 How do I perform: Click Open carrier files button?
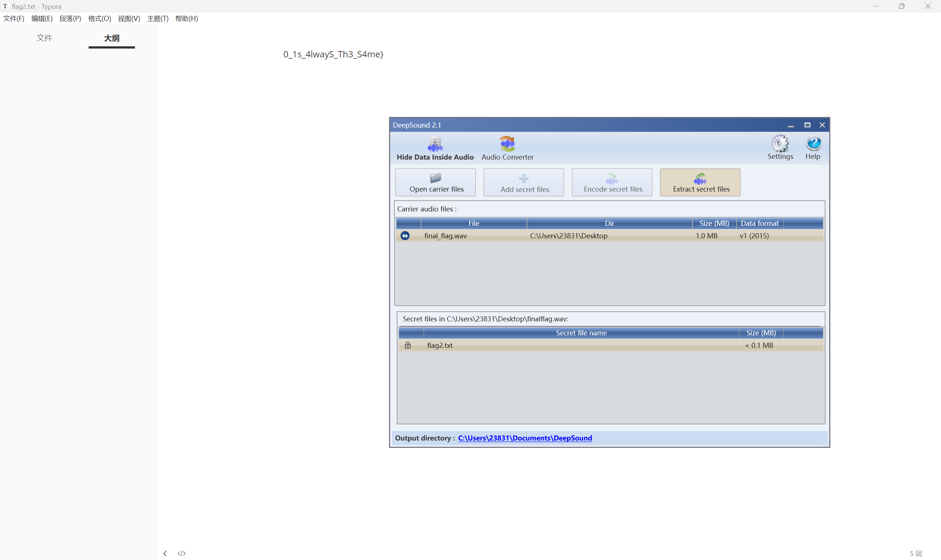click(435, 182)
